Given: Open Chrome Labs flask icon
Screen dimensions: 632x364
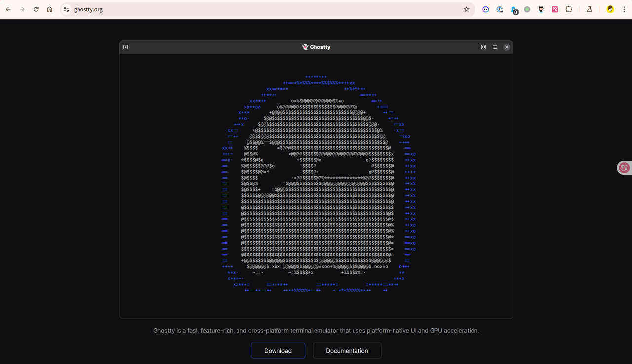Looking at the screenshot, I should point(589,9).
